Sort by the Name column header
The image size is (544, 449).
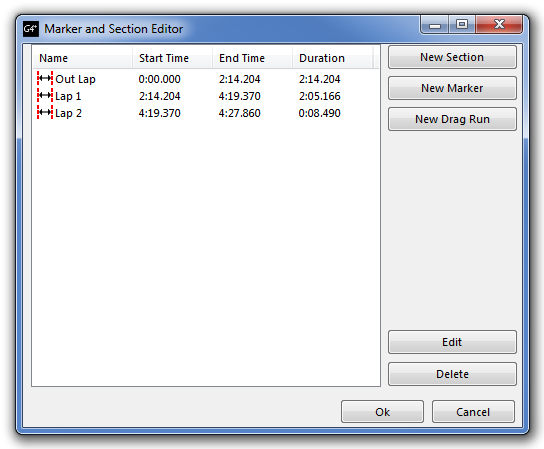coord(83,58)
